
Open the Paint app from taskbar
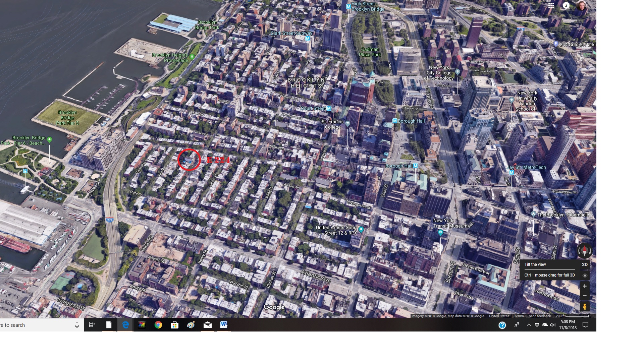click(x=191, y=325)
